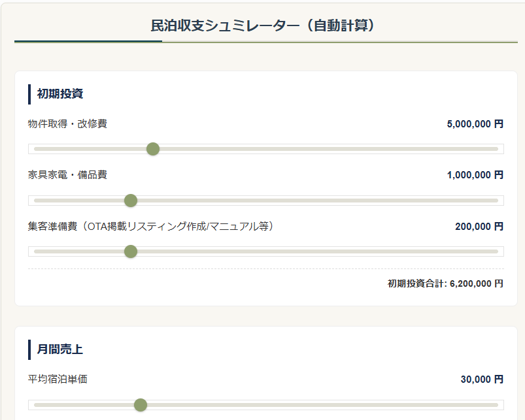Click the 平均宿泊単価 label
Viewport: 525px width, 420px height.
pos(58,380)
